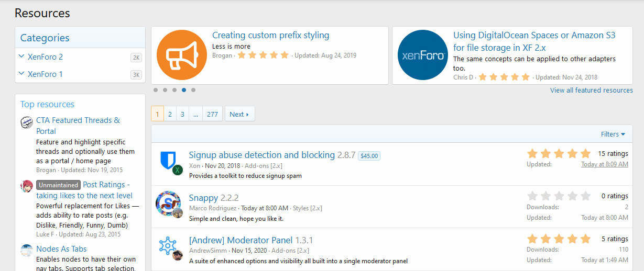
Task: Click the 2K count badge for XenForo 2
Action: [x=136, y=58]
